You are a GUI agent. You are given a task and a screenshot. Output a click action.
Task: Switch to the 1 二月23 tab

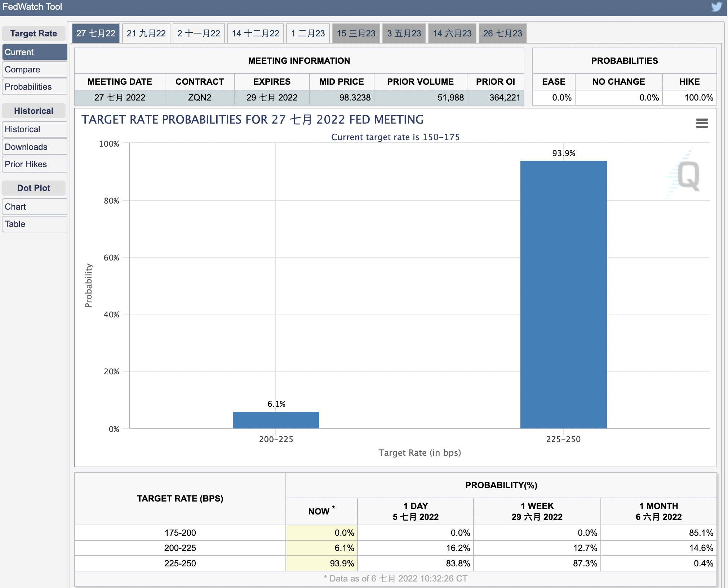pos(308,34)
